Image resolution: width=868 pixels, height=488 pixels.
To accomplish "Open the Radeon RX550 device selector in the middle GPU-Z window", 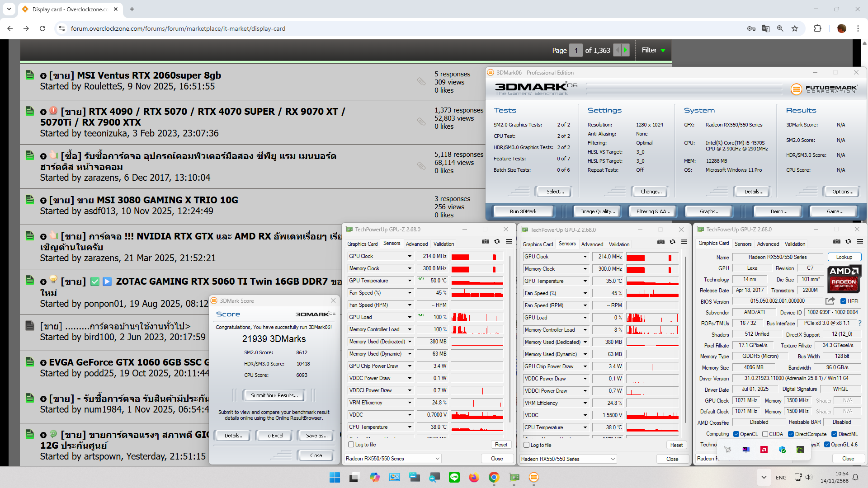I will click(568, 459).
